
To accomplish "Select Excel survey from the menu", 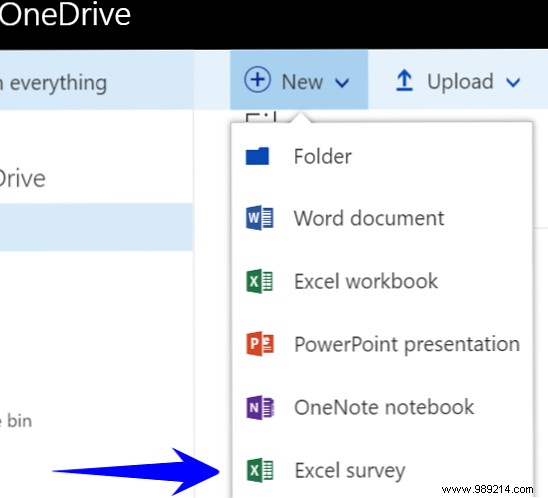I will pyautogui.click(x=382, y=468).
